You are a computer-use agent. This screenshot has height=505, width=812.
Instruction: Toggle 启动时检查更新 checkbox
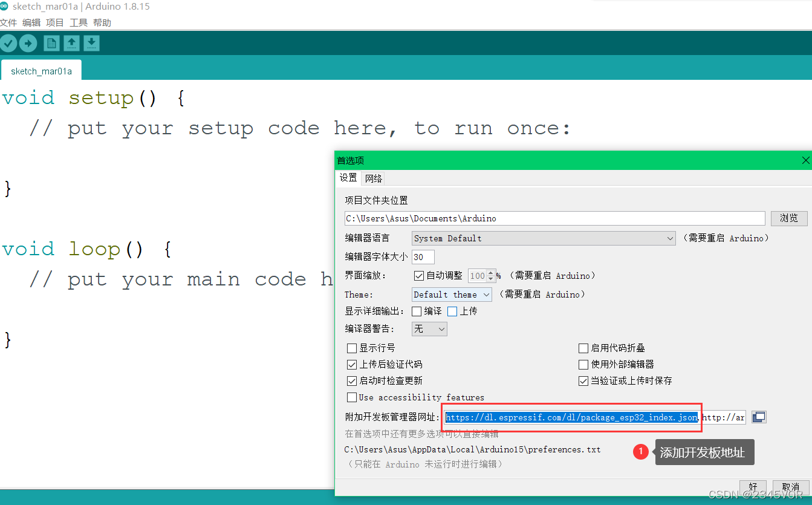(x=352, y=381)
